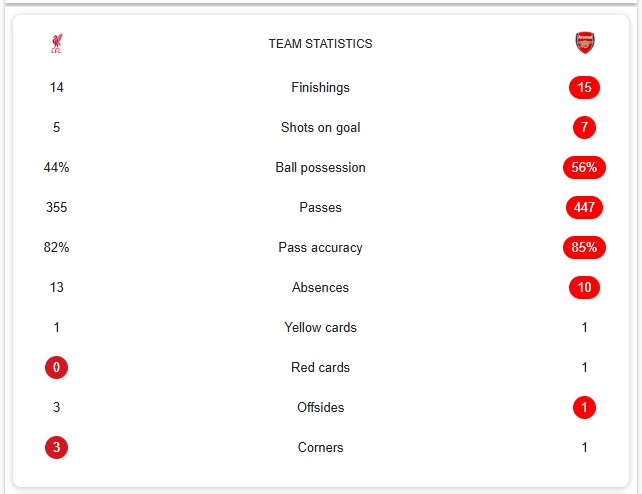
Task: Select Arsenal's 85% pass accuracy badge
Action: [x=584, y=247]
